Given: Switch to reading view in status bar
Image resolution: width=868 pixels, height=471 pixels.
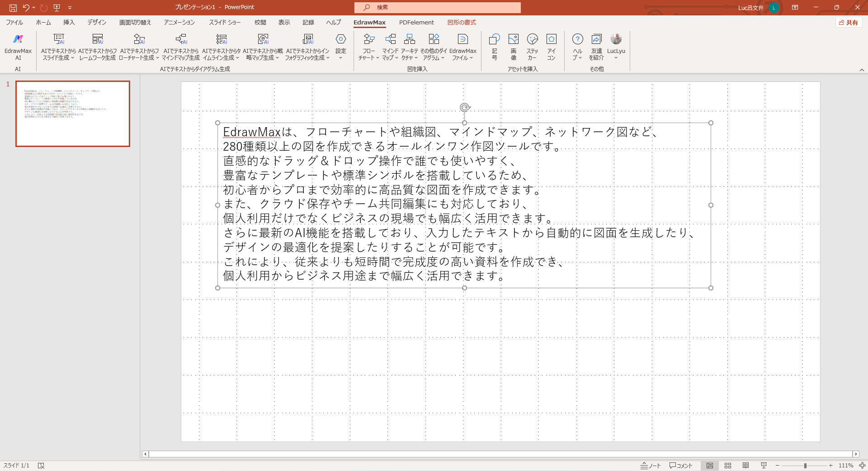Looking at the screenshot, I should click(x=746, y=466).
